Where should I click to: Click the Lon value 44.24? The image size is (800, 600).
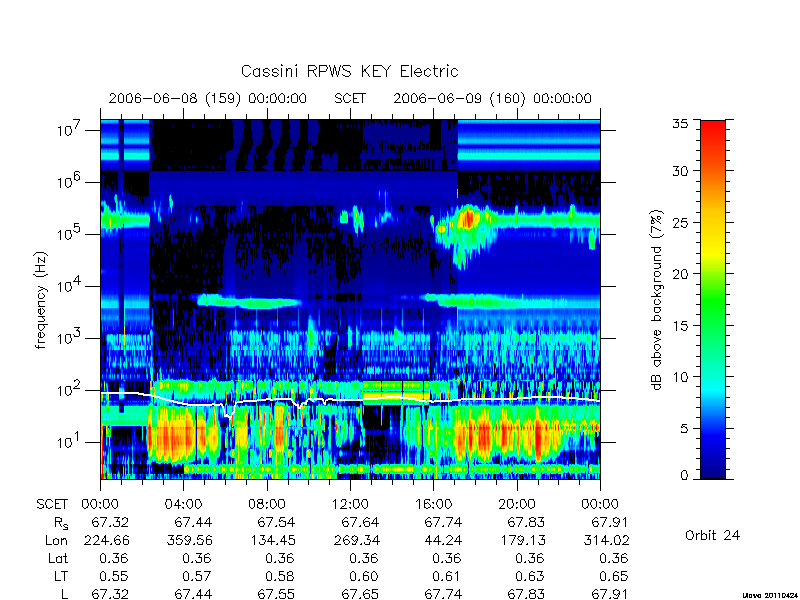pos(443,540)
